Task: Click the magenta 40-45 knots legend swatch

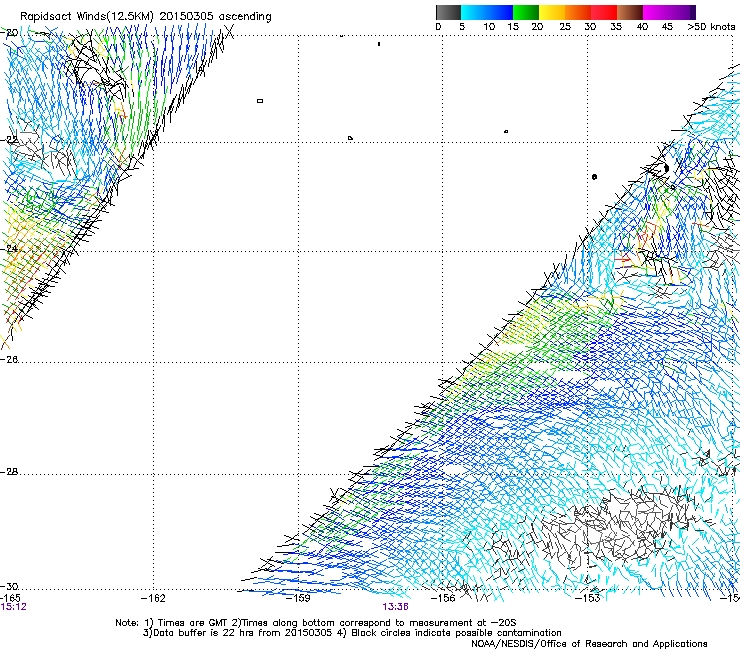Action: (655, 12)
